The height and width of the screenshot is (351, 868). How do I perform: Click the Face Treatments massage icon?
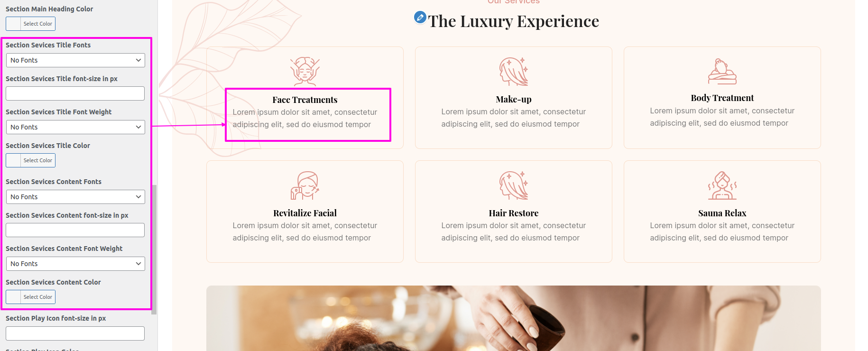(305, 71)
